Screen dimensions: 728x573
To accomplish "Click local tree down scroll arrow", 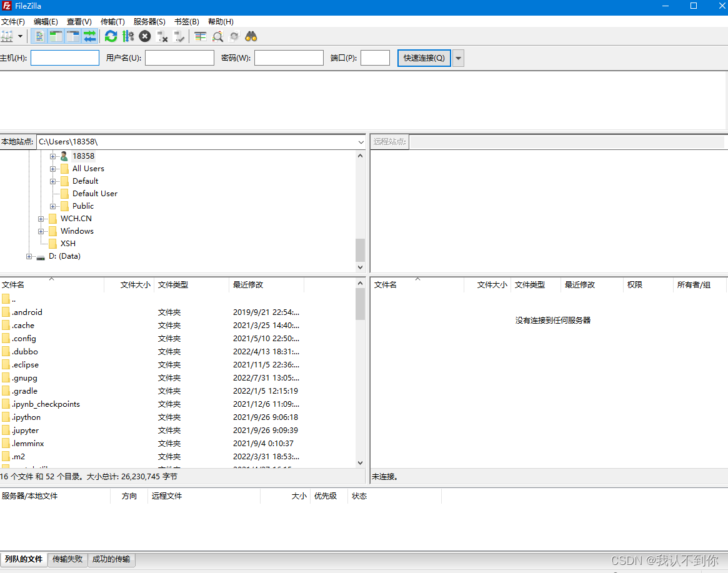I will pos(361,267).
